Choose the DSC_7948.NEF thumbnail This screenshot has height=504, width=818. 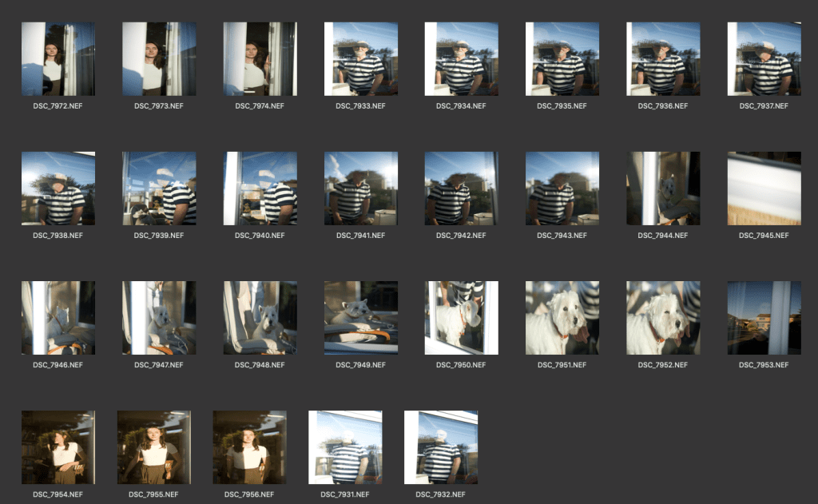coord(260,318)
